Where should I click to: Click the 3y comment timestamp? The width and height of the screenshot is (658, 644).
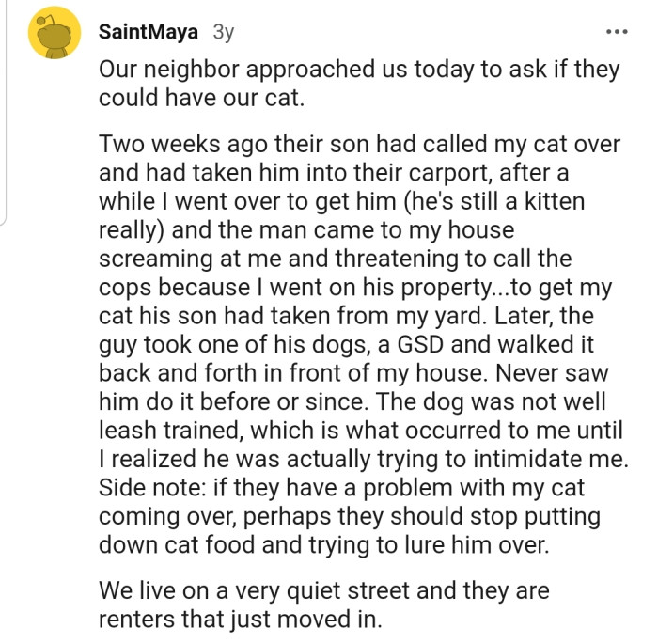(x=223, y=32)
